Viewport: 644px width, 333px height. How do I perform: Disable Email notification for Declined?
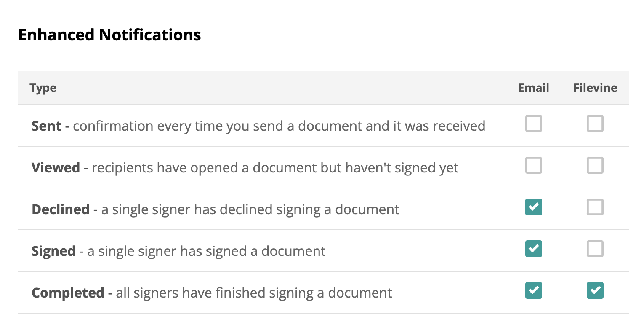click(x=533, y=207)
